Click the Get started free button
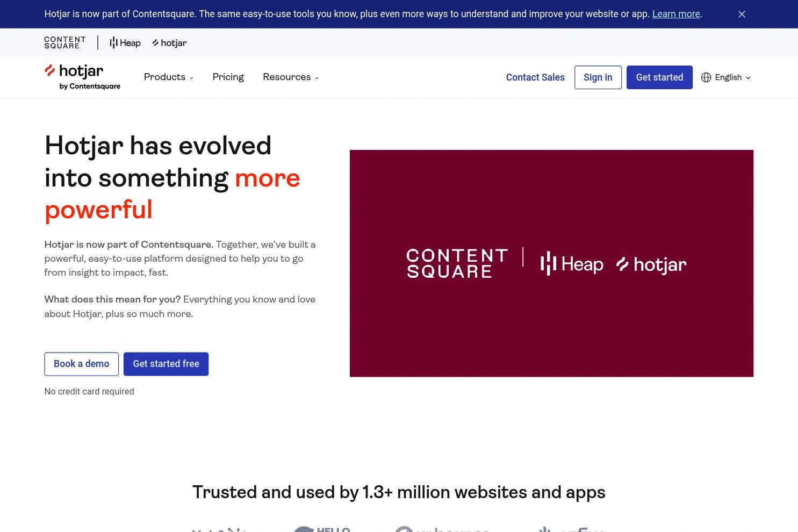This screenshot has height=532, width=798. [166, 364]
